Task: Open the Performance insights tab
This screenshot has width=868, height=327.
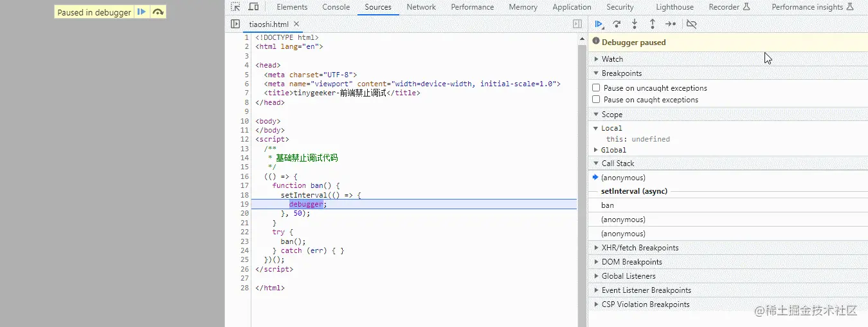Action: tap(813, 7)
